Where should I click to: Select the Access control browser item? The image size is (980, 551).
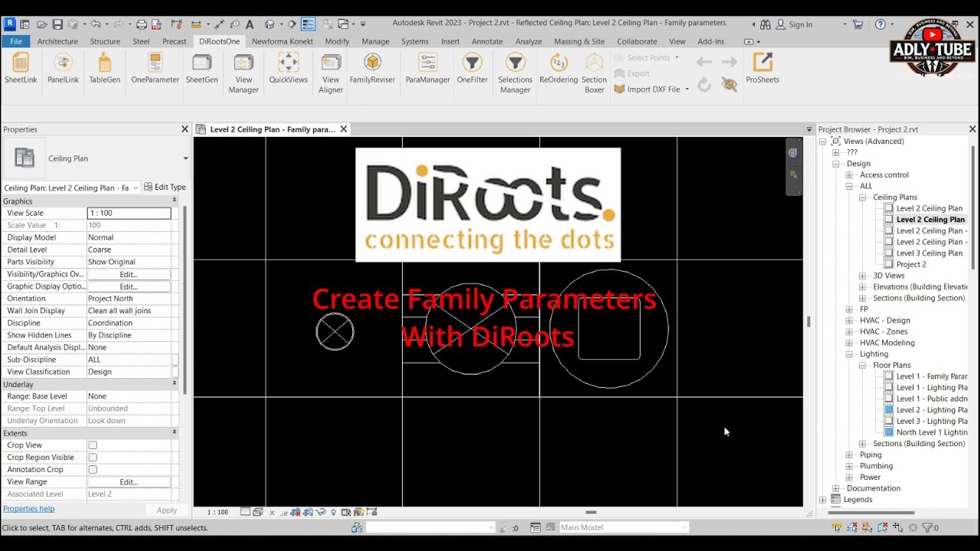coord(884,175)
